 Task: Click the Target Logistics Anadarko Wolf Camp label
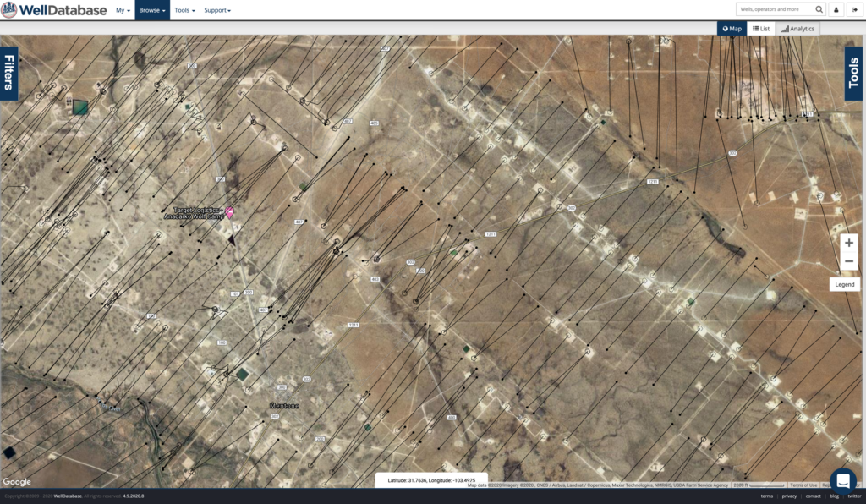click(x=194, y=213)
